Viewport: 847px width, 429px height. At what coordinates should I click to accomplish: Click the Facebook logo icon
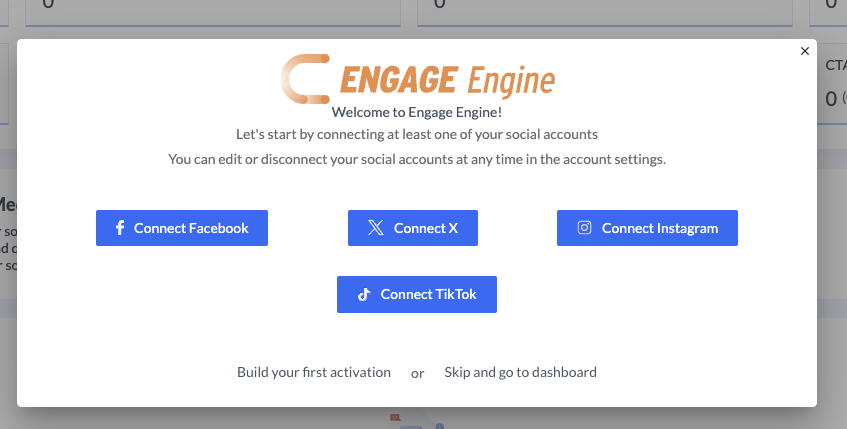click(120, 228)
